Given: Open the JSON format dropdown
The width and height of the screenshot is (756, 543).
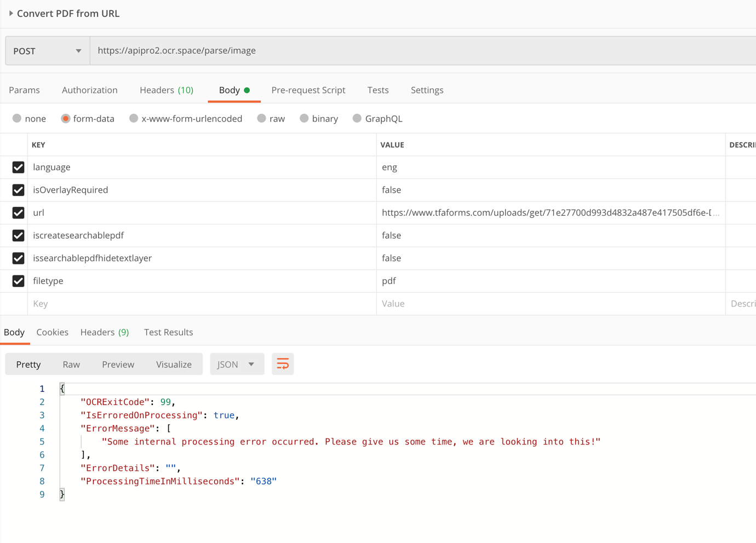Looking at the screenshot, I should click(237, 364).
